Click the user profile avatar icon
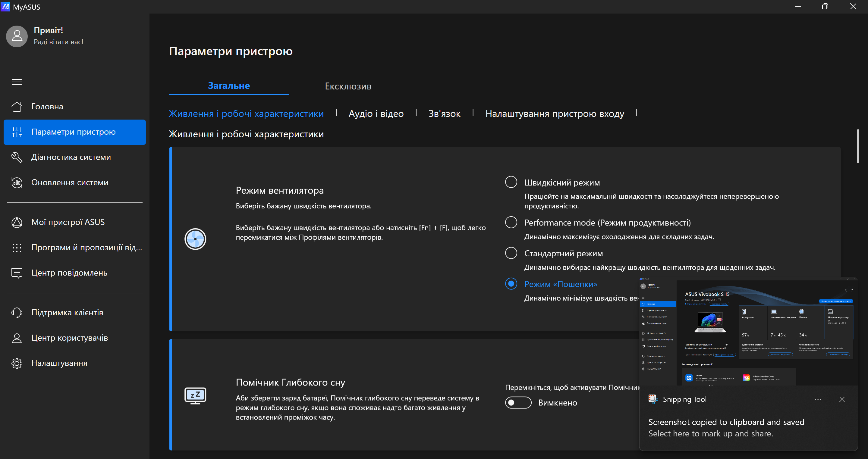 (17, 36)
